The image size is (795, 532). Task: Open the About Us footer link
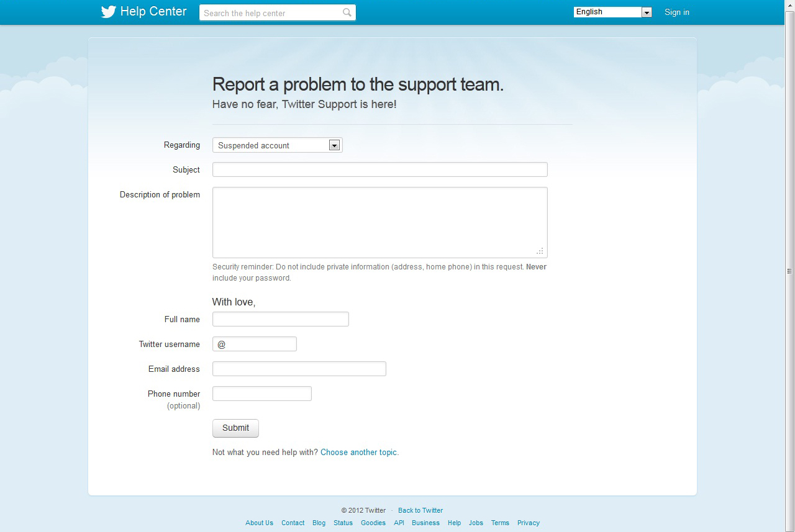pyautogui.click(x=259, y=523)
